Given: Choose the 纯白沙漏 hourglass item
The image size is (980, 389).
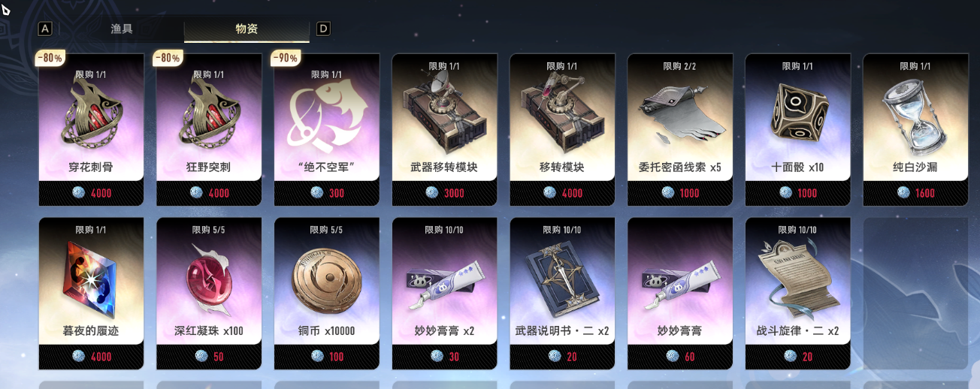Looking at the screenshot, I should coord(915,130).
